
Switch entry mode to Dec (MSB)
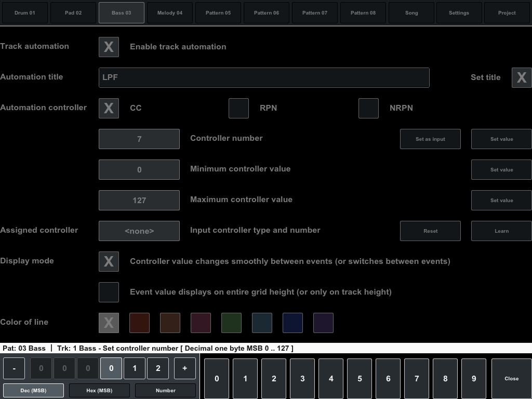(33, 391)
